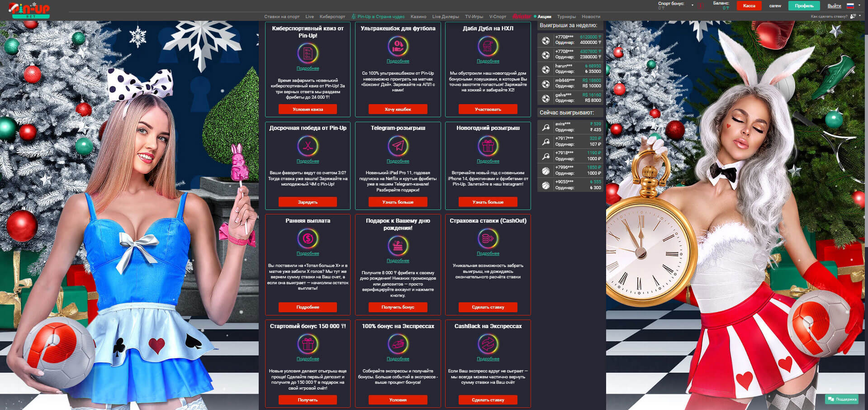Open the green Профиль button
The height and width of the screenshot is (410, 868).
coord(804,6)
